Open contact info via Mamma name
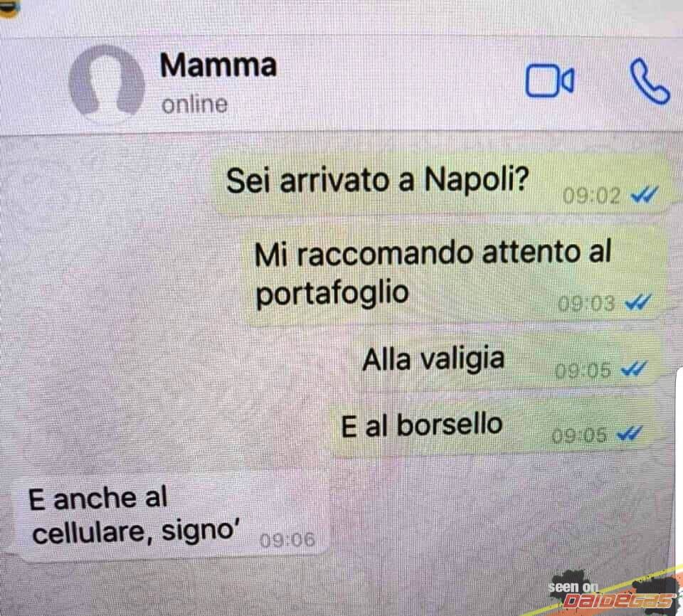Viewport: 683px width, 616px height. pyautogui.click(x=218, y=65)
